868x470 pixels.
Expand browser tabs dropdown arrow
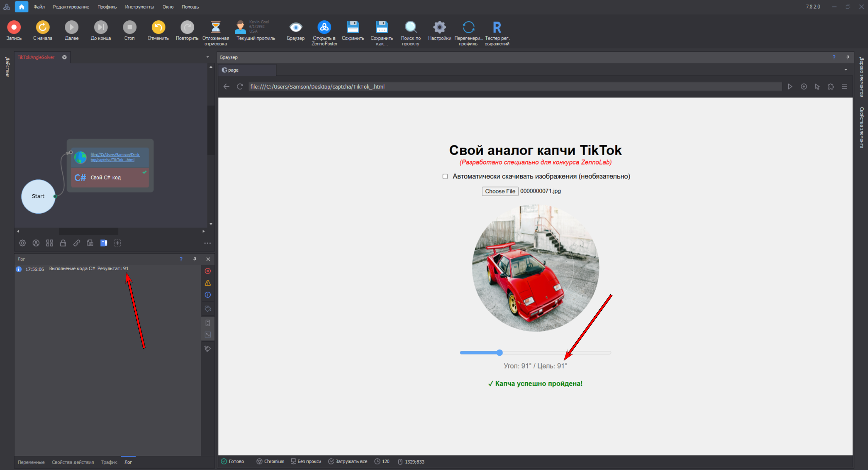846,70
